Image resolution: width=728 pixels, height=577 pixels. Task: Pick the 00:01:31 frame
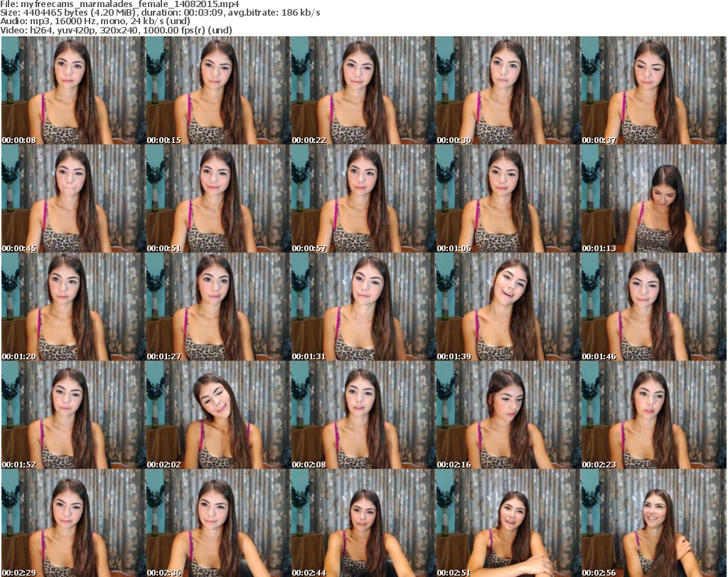point(363,307)
